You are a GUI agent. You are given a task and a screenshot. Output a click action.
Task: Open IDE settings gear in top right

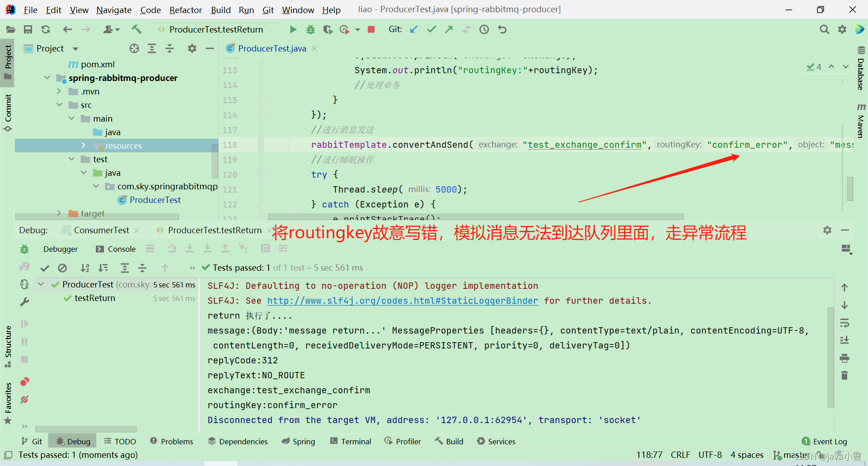842,29
